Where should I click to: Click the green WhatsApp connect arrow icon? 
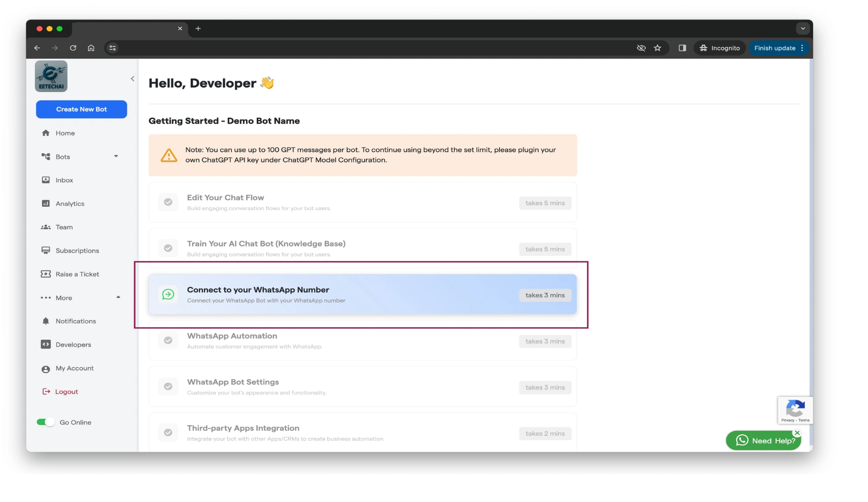(168, 294)
